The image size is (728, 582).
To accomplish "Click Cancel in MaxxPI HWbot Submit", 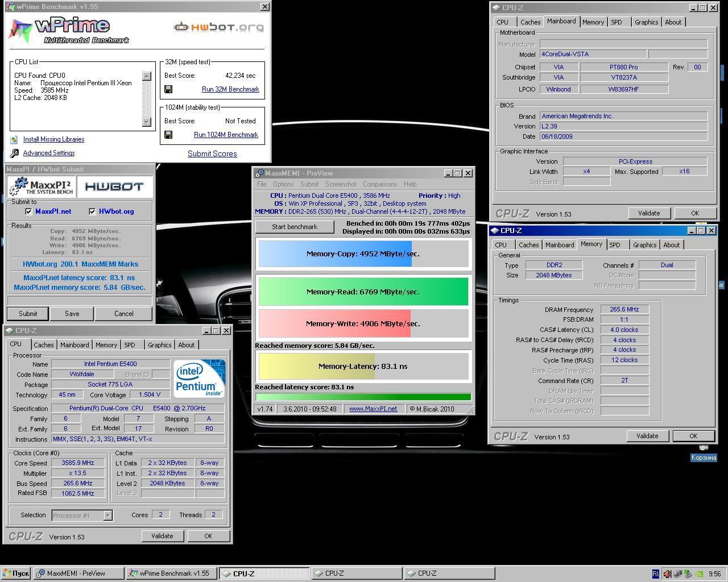I will click(123, 314).
